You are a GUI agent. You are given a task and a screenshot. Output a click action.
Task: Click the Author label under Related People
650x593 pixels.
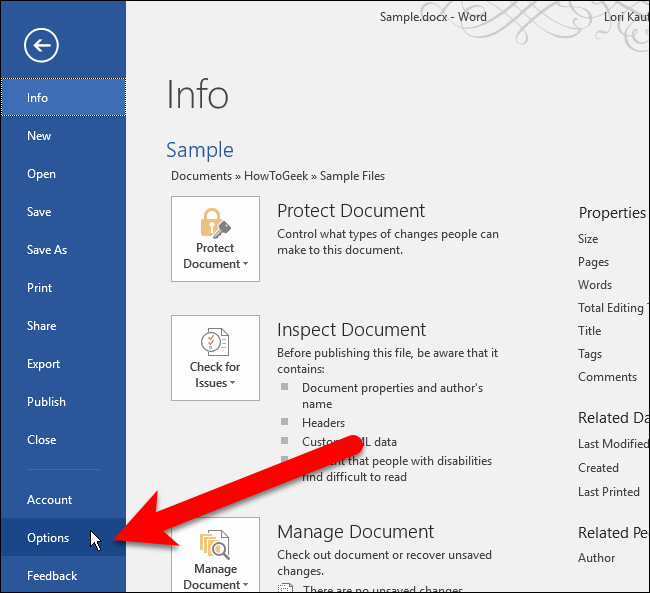[x=597, y=558]
